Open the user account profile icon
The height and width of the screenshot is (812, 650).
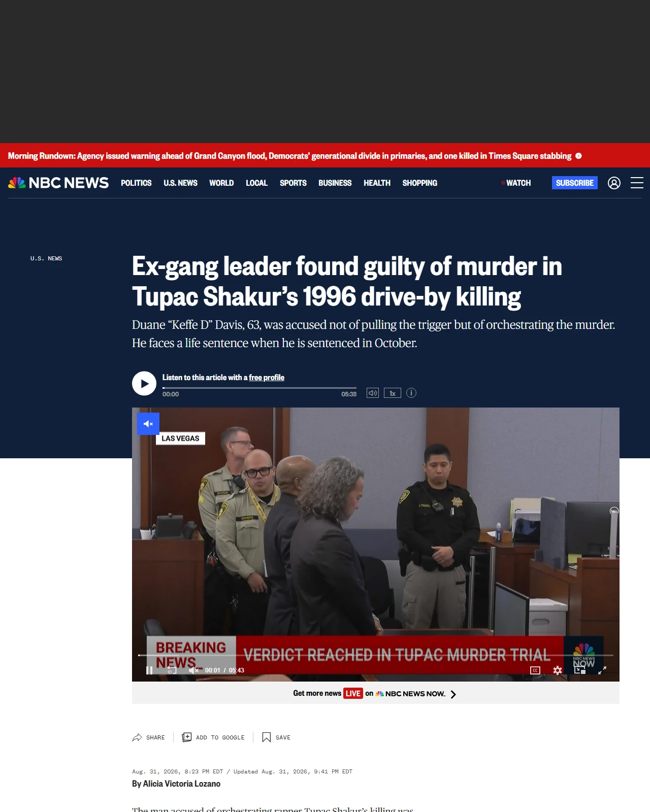(x=614, y=183)
